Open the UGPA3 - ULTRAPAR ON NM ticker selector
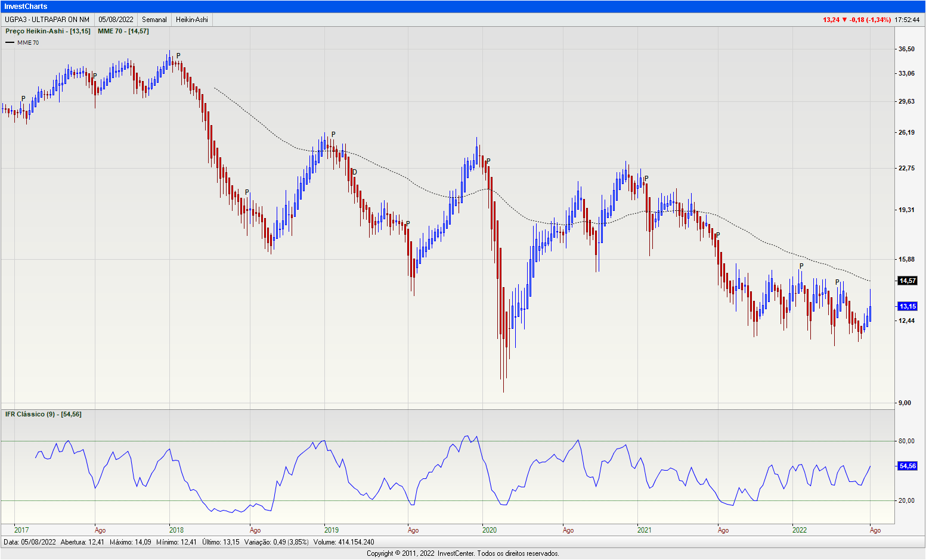This screenshot has width=926, height=560. (47, 20)
